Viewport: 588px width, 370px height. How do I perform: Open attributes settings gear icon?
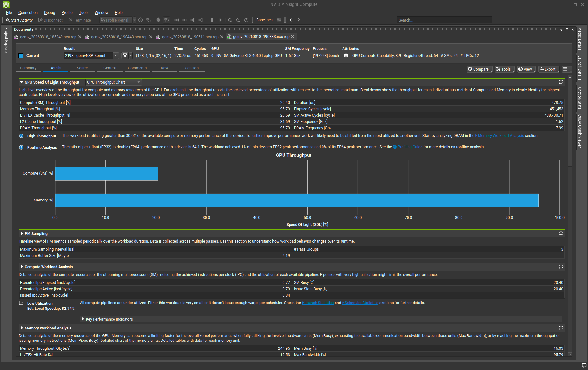[x=346, y=55]
